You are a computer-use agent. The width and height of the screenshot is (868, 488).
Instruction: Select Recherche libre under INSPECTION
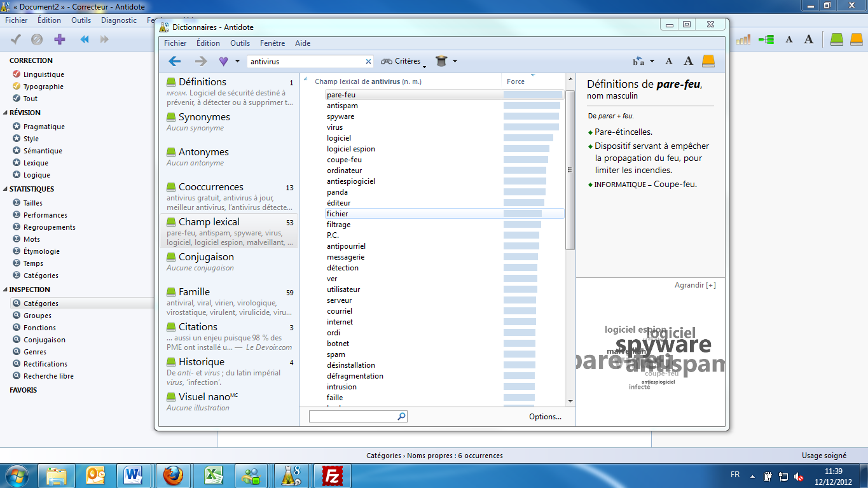(x=48, y=376)
